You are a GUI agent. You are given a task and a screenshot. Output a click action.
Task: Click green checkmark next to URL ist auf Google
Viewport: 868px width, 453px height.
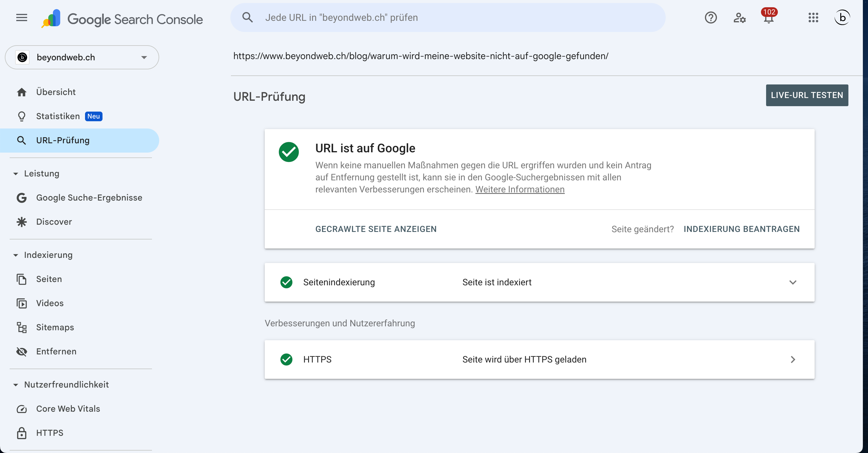point(289,152)
